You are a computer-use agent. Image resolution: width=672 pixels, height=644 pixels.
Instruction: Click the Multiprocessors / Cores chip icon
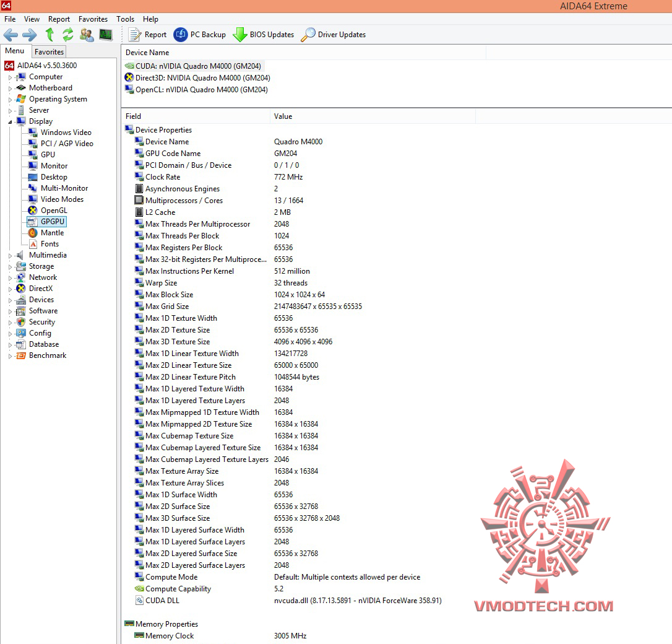pos(139,200)
